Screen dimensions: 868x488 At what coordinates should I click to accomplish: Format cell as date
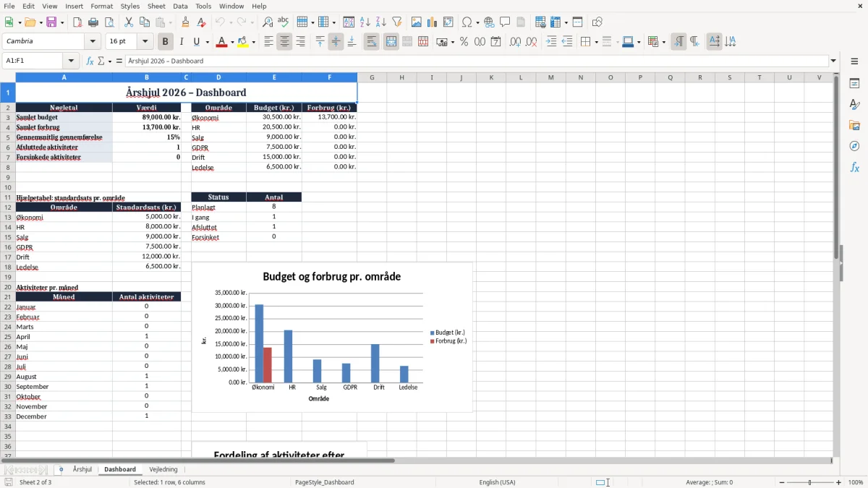click(495, 42)
